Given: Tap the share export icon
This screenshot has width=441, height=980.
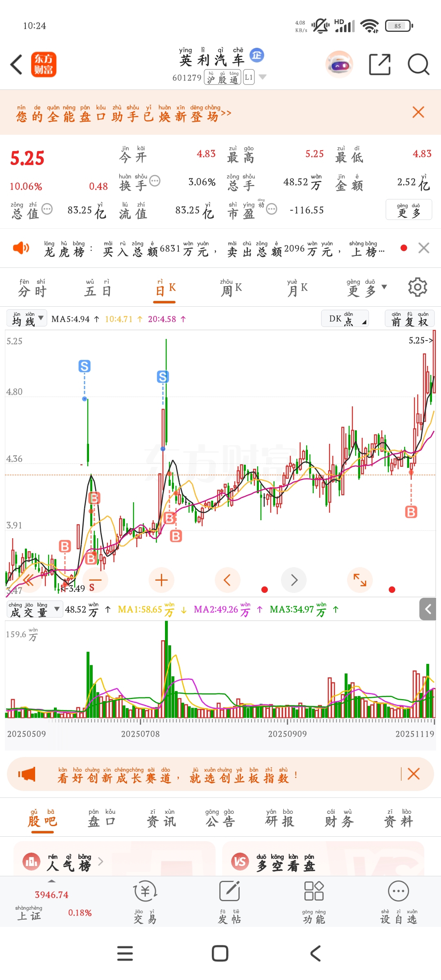Looking at the screenshot, I should (380, 65).
